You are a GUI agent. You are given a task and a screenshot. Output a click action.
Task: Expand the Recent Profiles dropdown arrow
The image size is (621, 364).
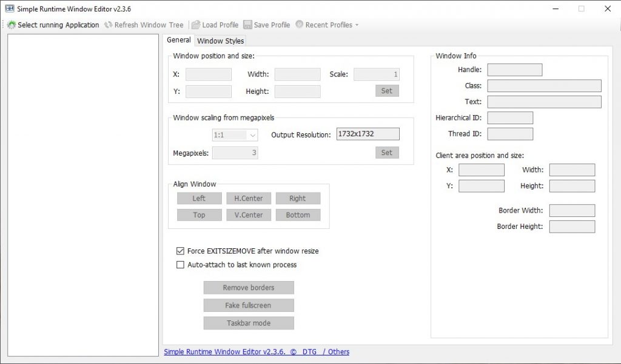(357, 25)
